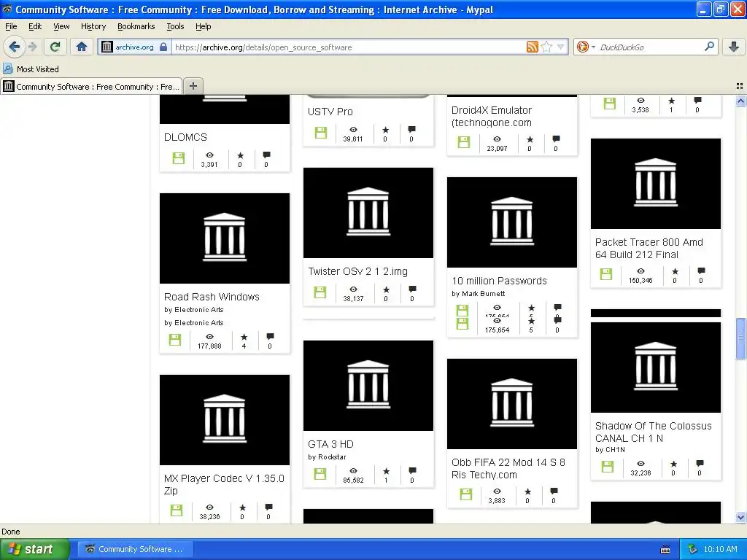The width and height of the screenshot is (747, 560).
Task: Click the Obb FIFA 22 thumbnail
Action: pyautogui.click(x=511, y=404)
